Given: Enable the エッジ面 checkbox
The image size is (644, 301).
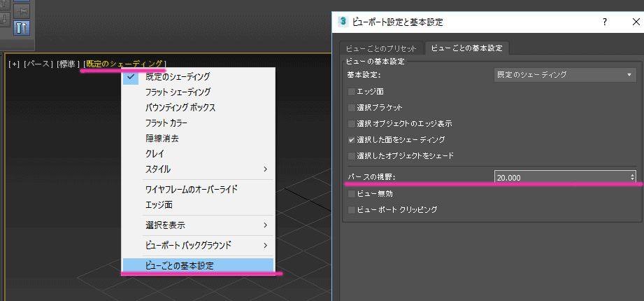Looking at the screenshot, I should [x=351, y=92].
